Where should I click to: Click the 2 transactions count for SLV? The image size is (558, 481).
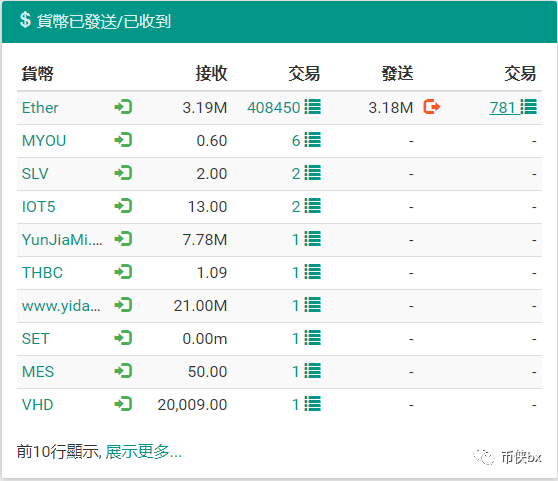point(296,174)
